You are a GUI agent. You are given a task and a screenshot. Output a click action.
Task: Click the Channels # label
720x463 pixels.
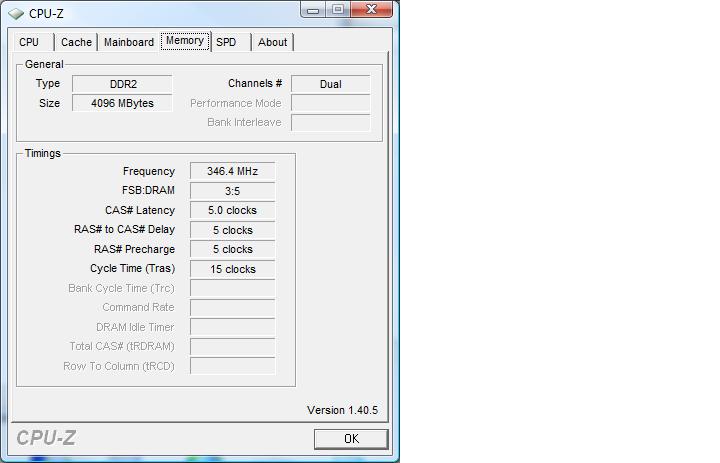point(255,83)
